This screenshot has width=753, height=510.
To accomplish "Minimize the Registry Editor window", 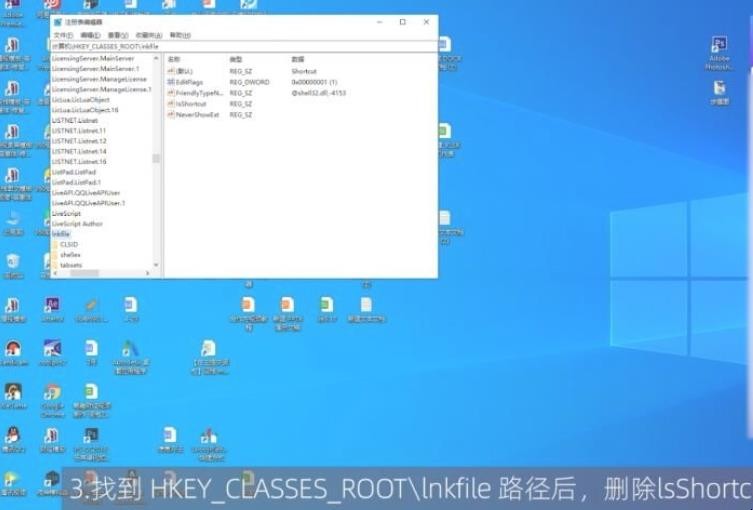I will tap(379, 22).
